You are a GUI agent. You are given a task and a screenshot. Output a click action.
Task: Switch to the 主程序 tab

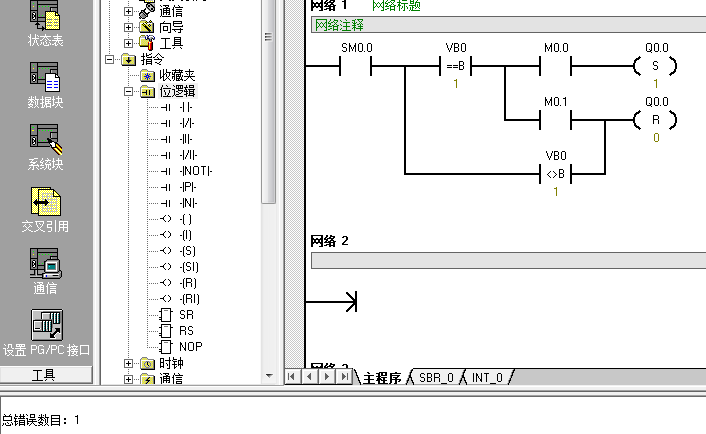(382, 378)
